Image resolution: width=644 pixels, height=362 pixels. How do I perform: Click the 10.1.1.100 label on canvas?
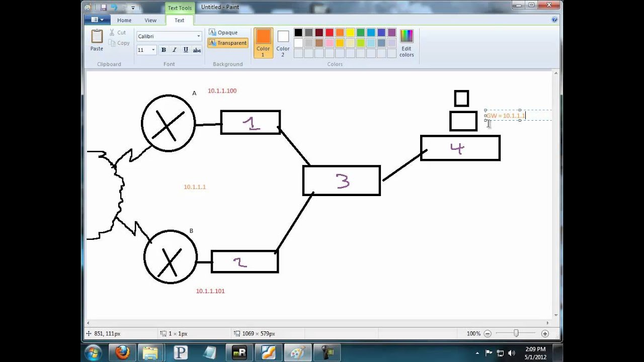pyautogui.click(x=222, y=91)
